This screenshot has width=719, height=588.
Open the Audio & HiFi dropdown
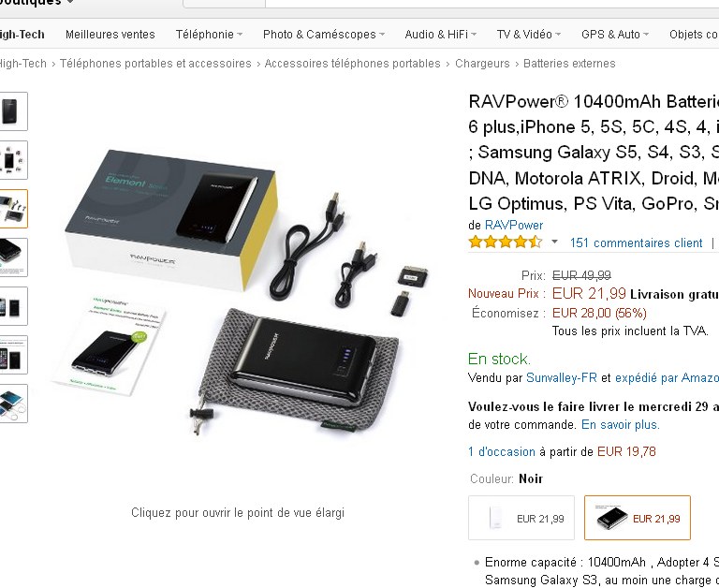pyautogui.click(x=441, y=35)
